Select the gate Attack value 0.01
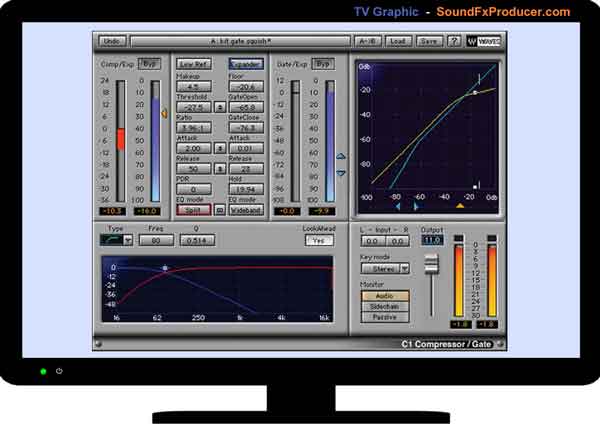 tap(246, 148)
